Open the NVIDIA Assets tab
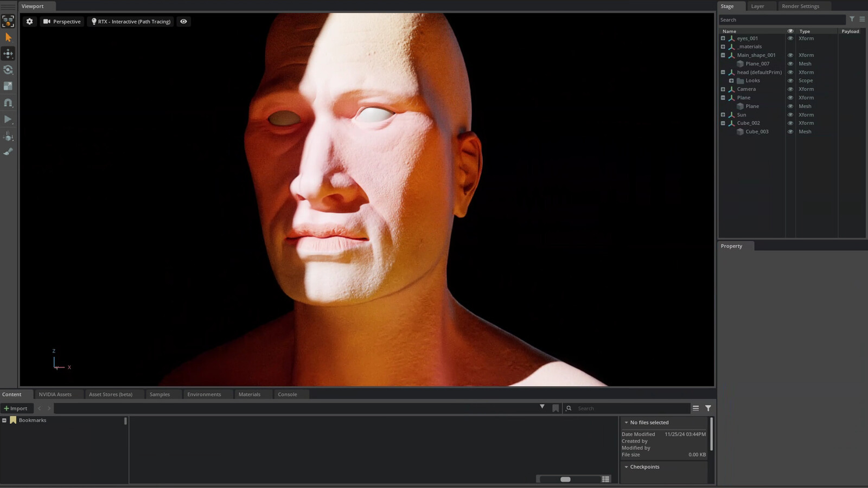Screen dimensions: 868x488 [55, 395]
